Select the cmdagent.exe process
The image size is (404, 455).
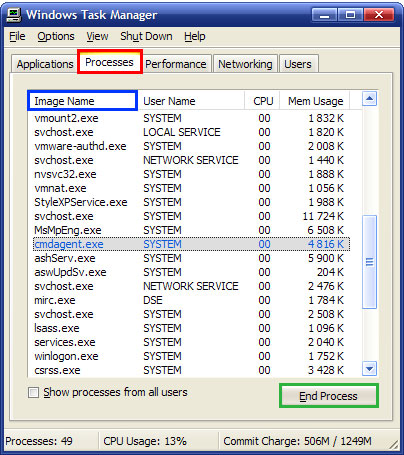coord(191,244)
